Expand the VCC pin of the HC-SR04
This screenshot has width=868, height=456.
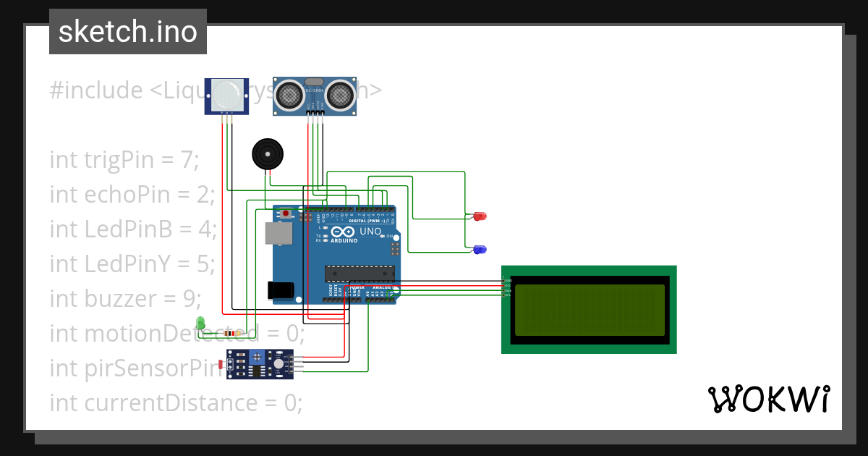[310, 112]
